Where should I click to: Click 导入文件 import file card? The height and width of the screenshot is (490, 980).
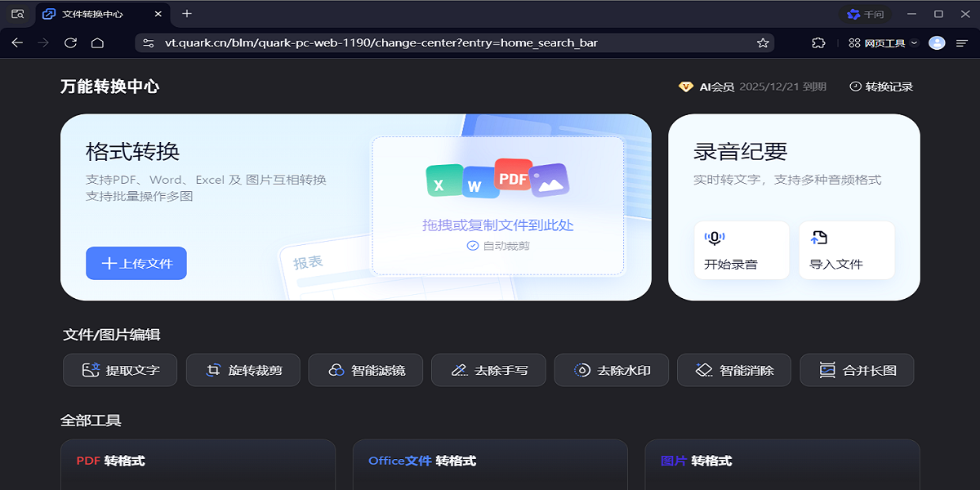point(847,250)
